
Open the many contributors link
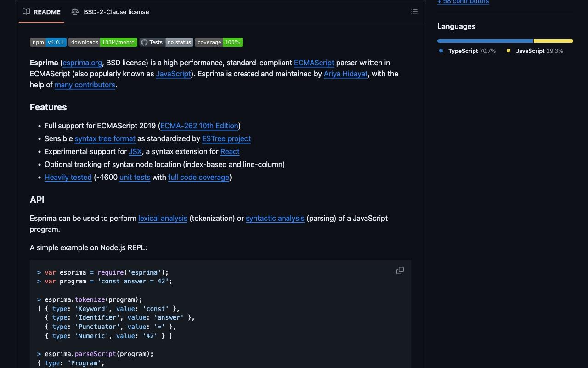tap(85, 85)
